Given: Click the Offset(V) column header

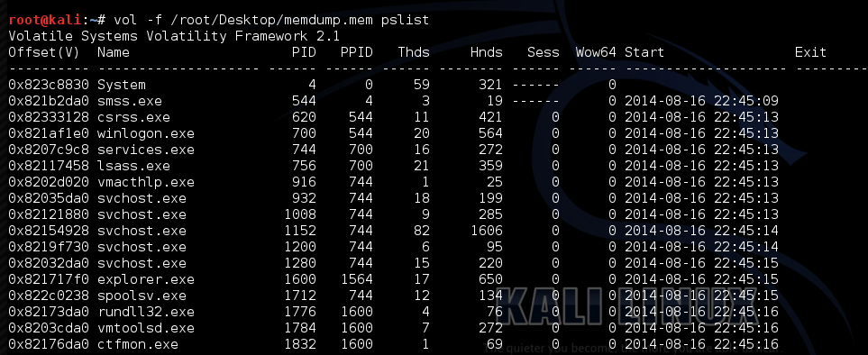Looking at the screenshot, I should [x=44, y=52].
